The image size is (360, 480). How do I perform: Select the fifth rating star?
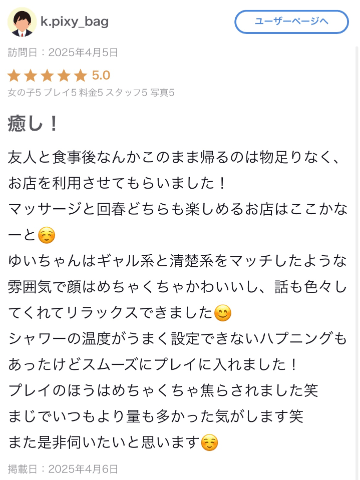(x=80, y=76)
